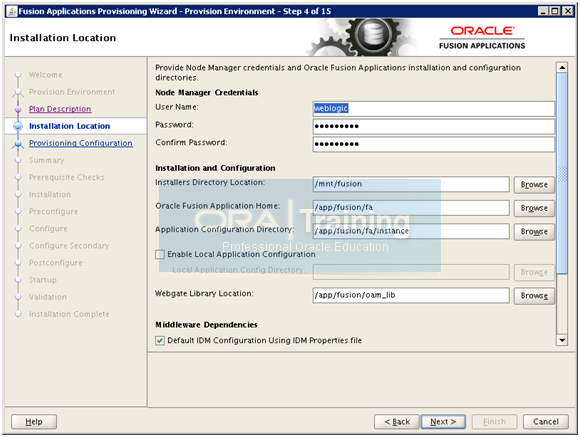580x437 pixels.
Task: Cancel the provisioning wizard
Action: click(x=546, y=421)
